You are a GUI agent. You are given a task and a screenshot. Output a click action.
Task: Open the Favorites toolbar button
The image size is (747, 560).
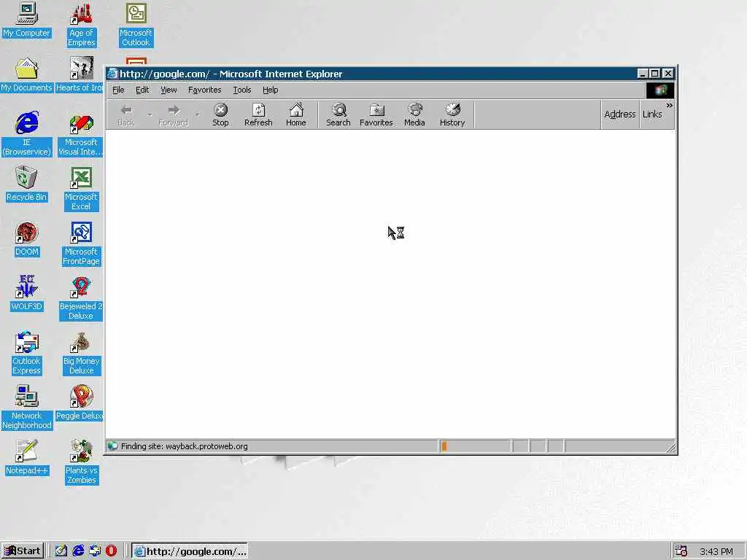(376, 114)
